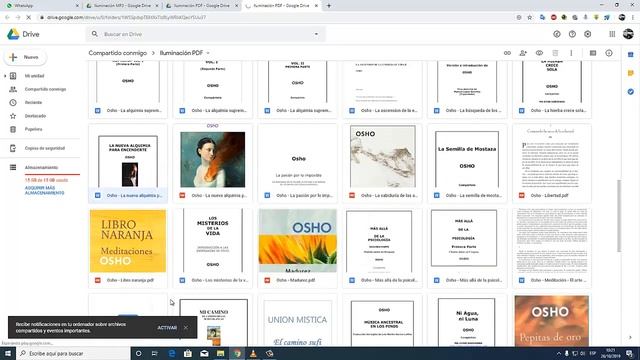Viewport: 640px width, 360px height.
Task: Select Osho - La hierba crece sola file
Action: (552, 90)
